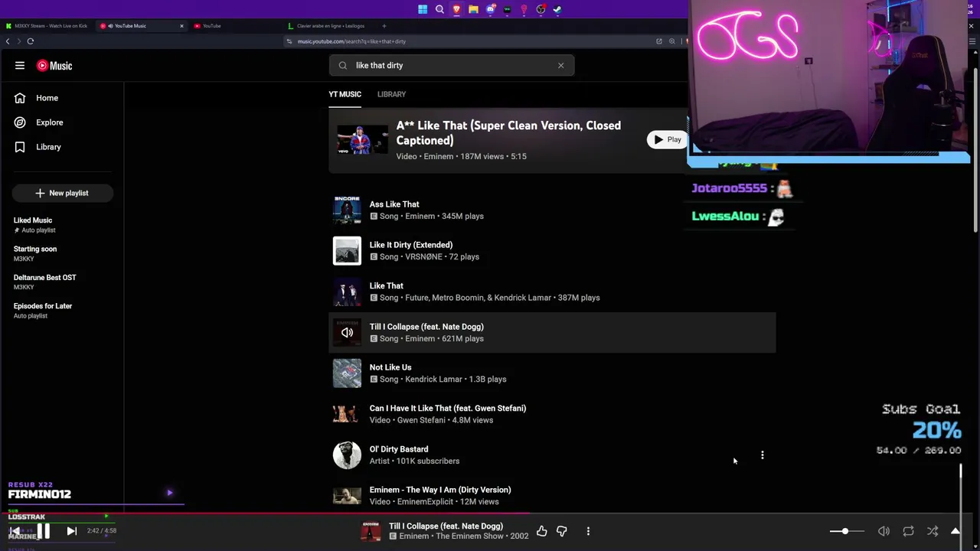Dislike the currently playing song
Image resolution: width=980 pixels, height=551 pixels.
tap(561, 531)
